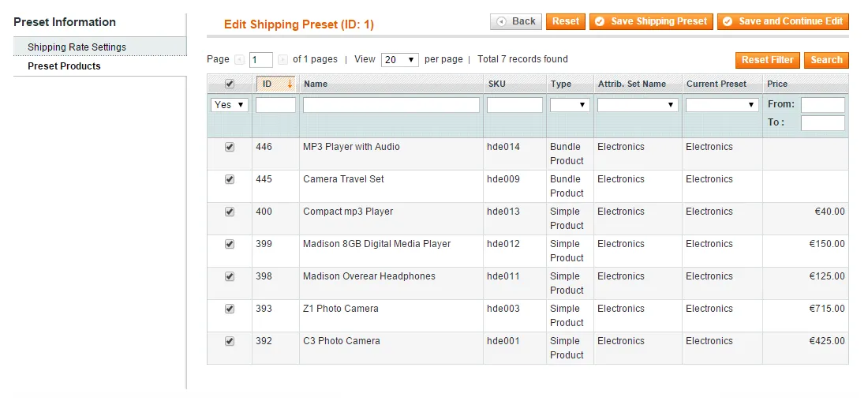Click the Search button

[x=826, y=60]
